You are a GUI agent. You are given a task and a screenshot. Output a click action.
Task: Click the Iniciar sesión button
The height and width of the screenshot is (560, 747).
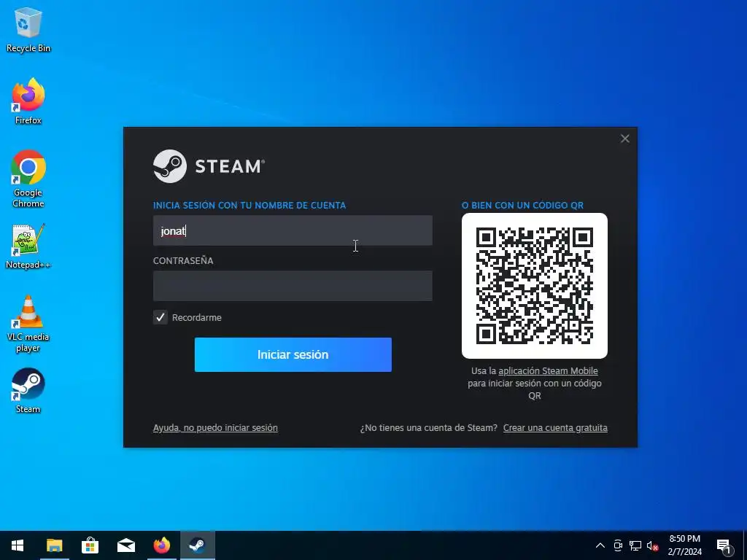(x=293, y=355)
